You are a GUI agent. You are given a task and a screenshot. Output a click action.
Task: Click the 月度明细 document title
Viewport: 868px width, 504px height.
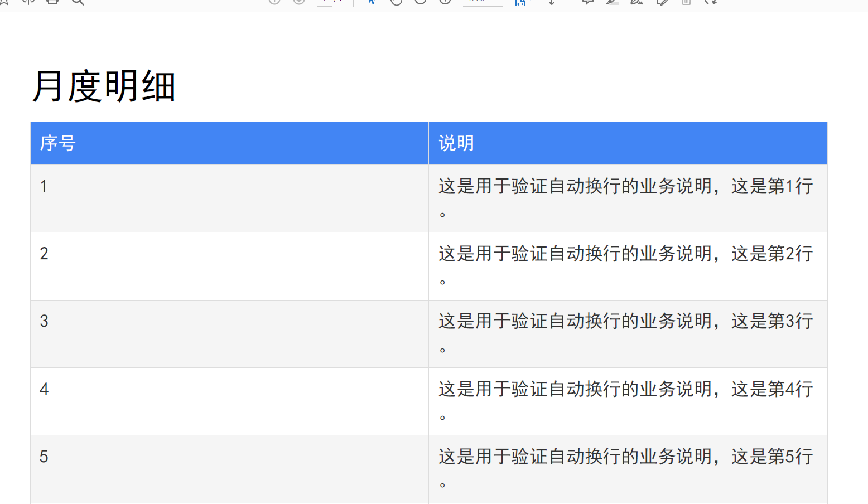click(104, 86)
